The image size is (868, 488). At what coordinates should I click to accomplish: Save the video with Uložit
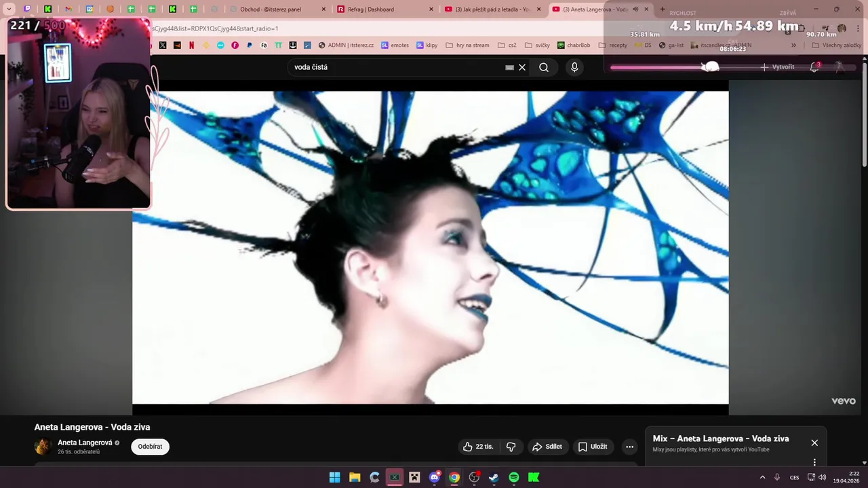593,447
